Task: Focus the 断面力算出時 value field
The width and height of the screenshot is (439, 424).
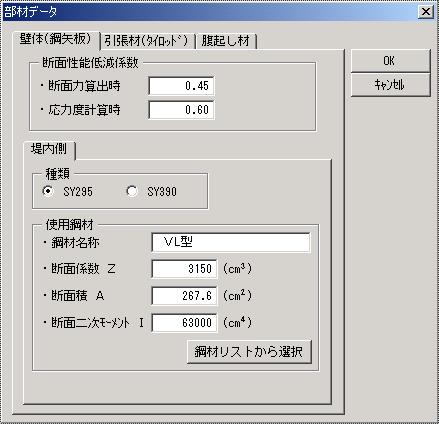Action: 181,86
